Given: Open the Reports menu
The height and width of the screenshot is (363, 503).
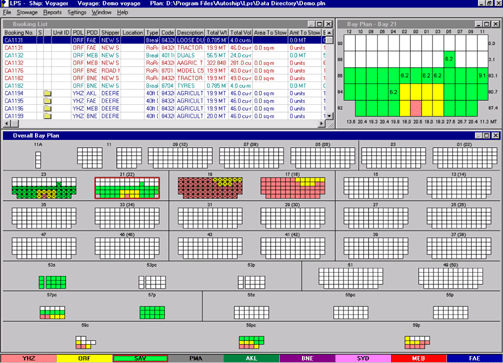Looking at the screenshot, I should click(52, 12).
